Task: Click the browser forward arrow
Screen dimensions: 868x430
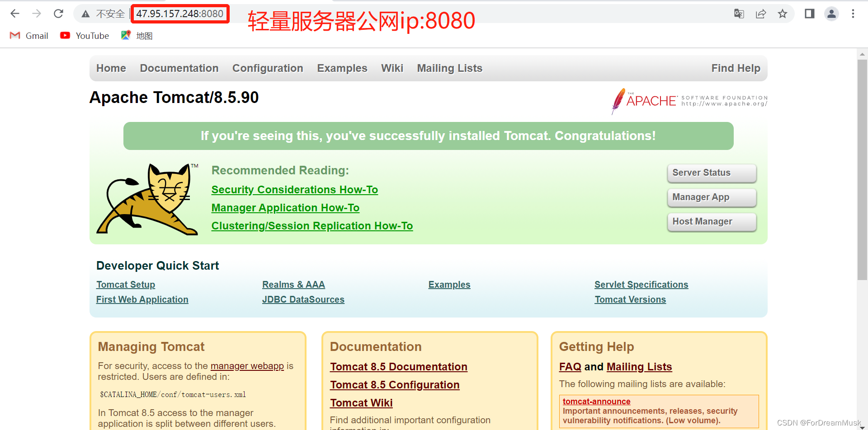Action: click(x=37, y=14)
